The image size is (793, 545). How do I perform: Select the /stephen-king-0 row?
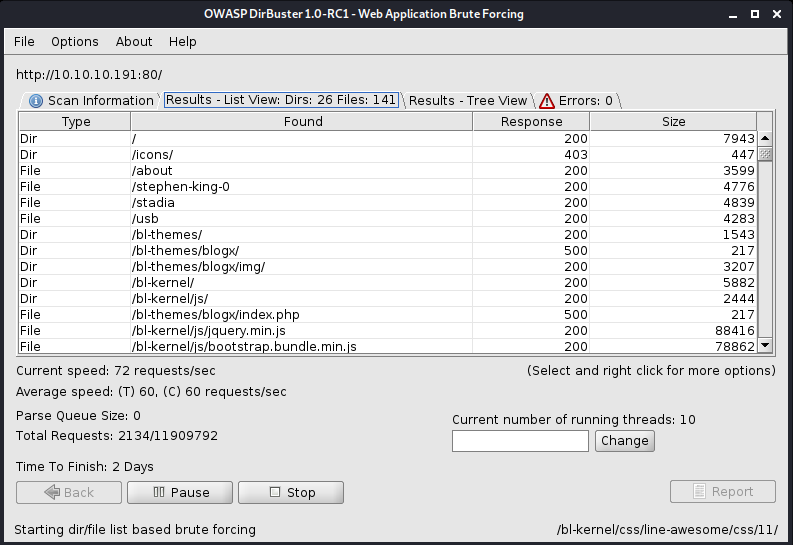[x=388, y=187]
